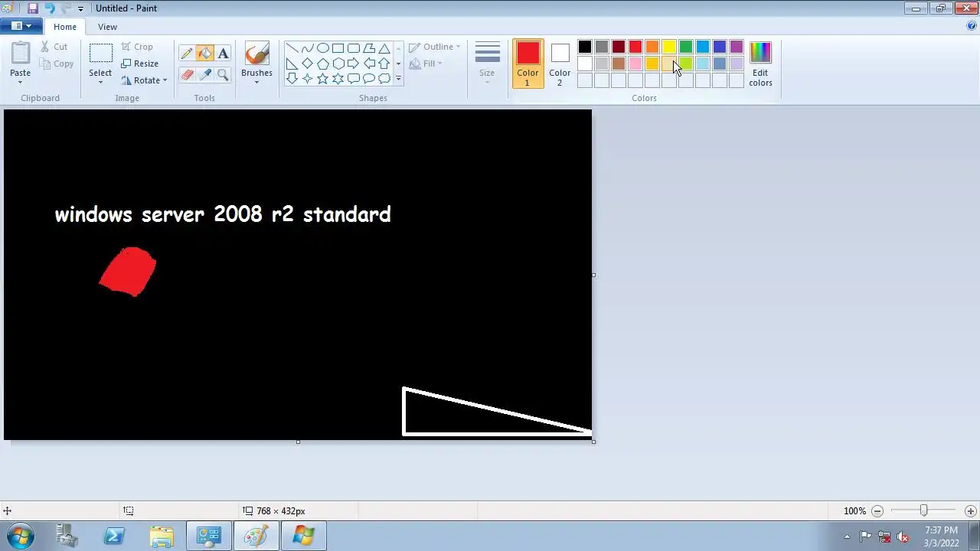This screenshot has height=551, width=980.
Task: Choose the Right arrow shape
Action: (x=353, y=64)
